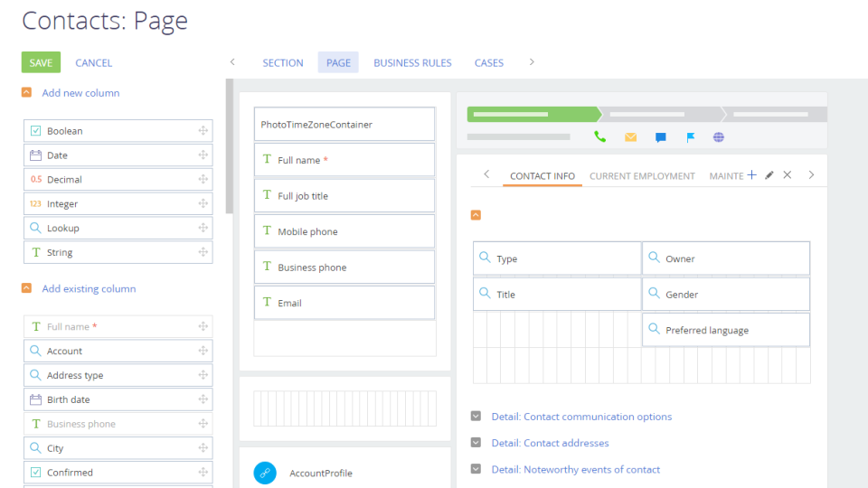Open the CASES step
This screenshot has width=868, height=488.
click(489, 62)
